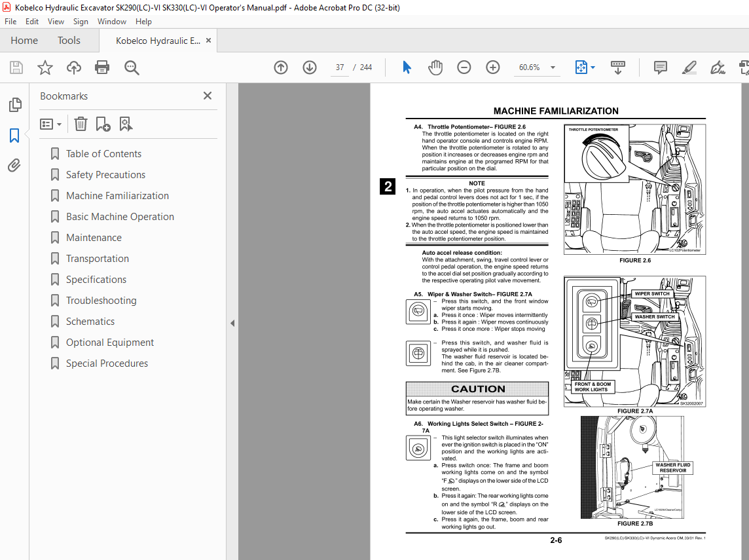Click the Save file icon
This screenshot has height=560, width=749.
[16, 67]
